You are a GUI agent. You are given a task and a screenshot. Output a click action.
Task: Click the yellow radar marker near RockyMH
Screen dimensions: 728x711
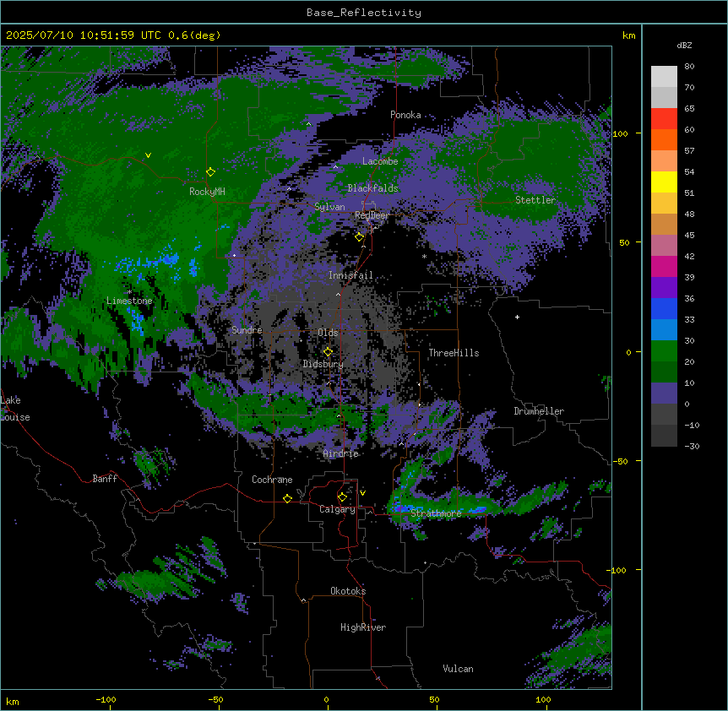click(210, 172)
